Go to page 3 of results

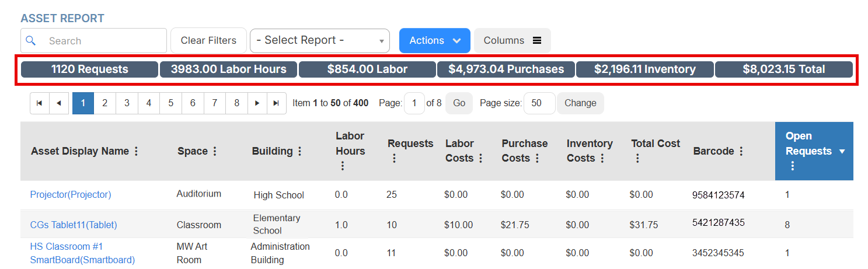127,103
